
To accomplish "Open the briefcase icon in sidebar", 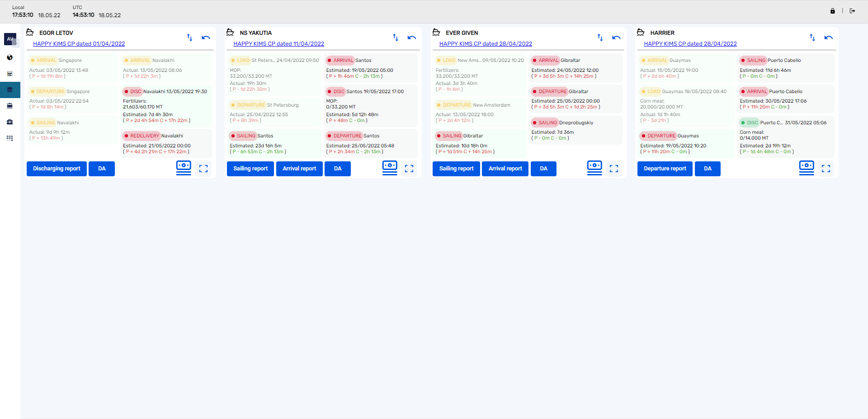I will pyautogui.click(x=10, y=122).
